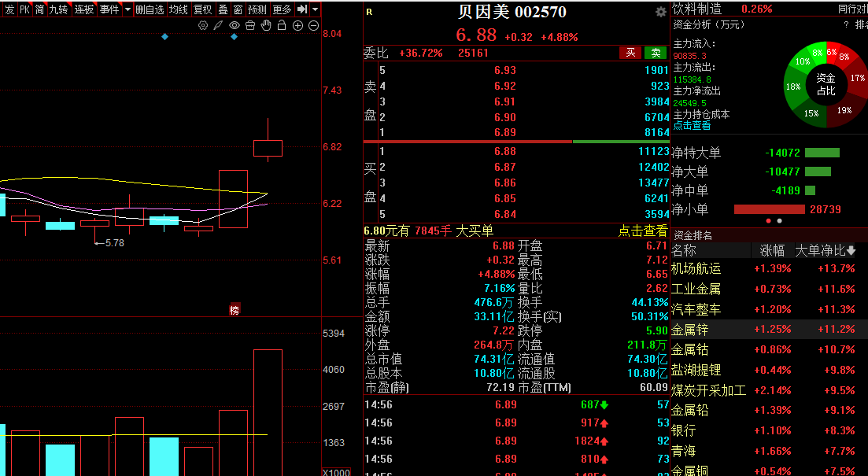Open the 事件 events option
Image resolution: width=868 pixels, height=476 pixels.
(x=109, y=9)
